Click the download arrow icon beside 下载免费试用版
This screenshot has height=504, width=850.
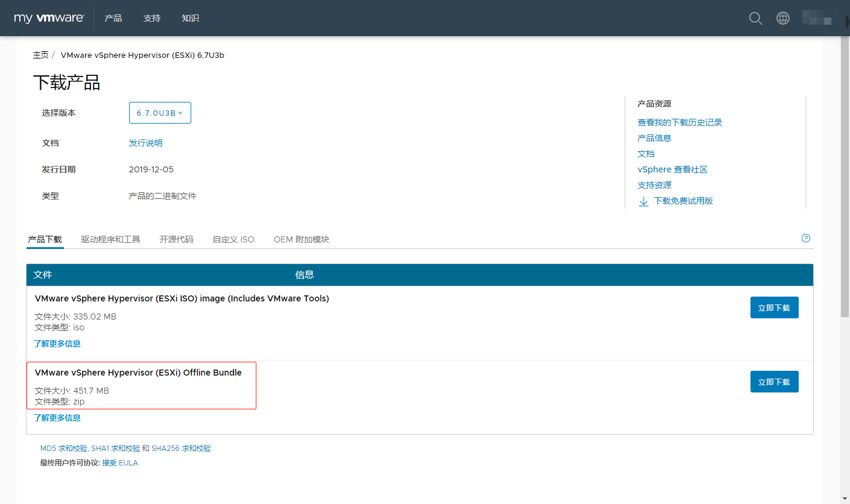point(644,201)
